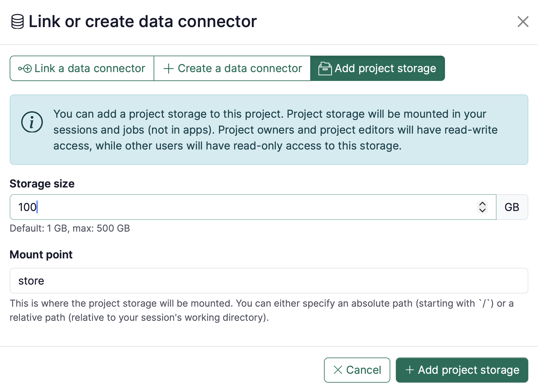Click the dialog title 'Link or create data connector'
The width and height of the screenshot is (538, 392).
143,21
